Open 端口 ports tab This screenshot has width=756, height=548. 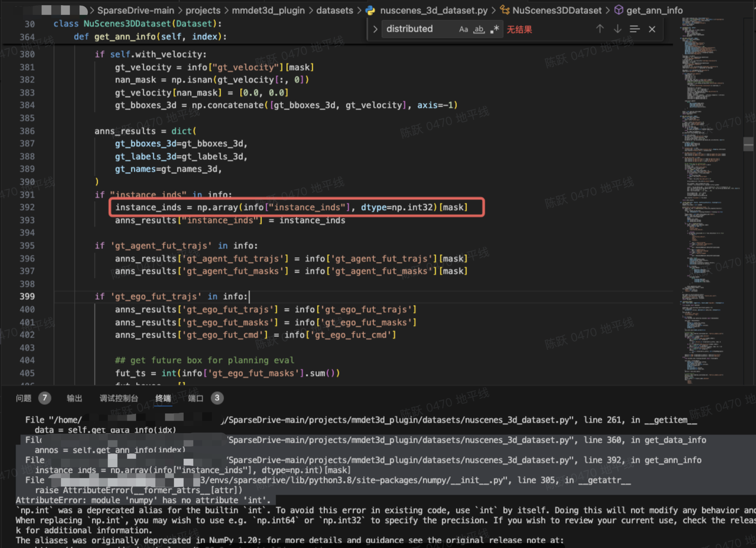pos(195,398)
